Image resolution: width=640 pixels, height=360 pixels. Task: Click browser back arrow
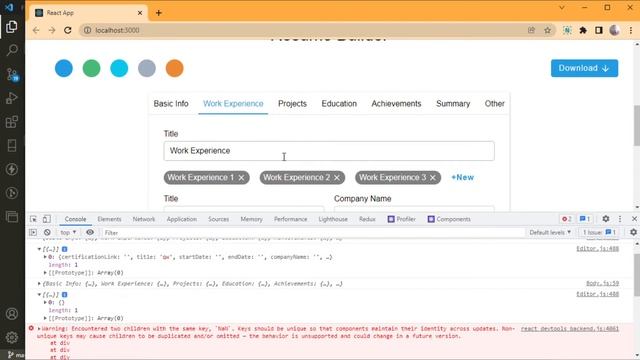pos(36,30)
